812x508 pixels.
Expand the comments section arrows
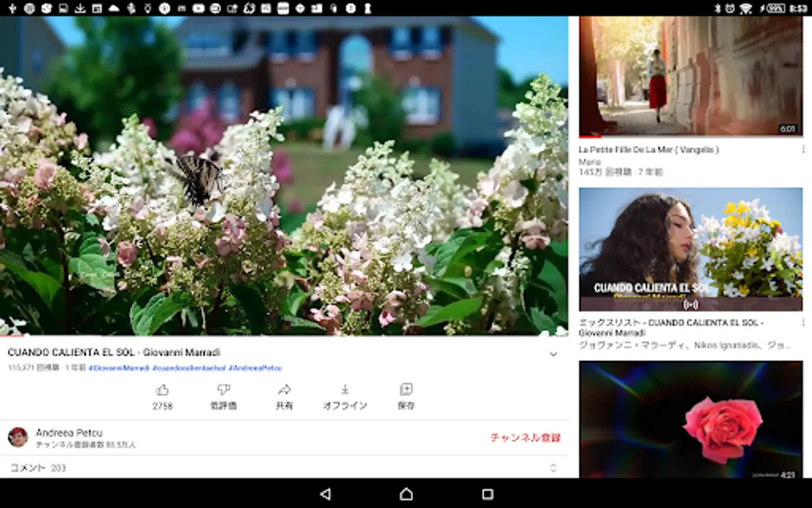(553, 467)
